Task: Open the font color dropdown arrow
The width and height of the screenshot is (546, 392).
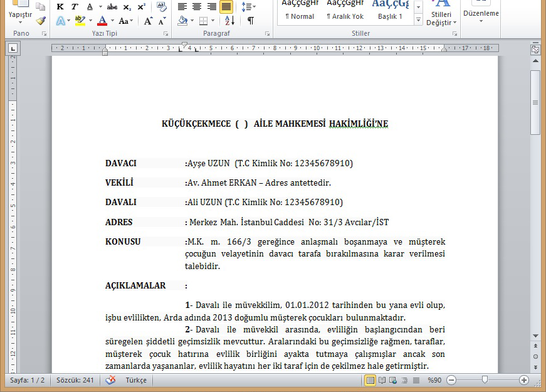Action: (x=112, y=21)
